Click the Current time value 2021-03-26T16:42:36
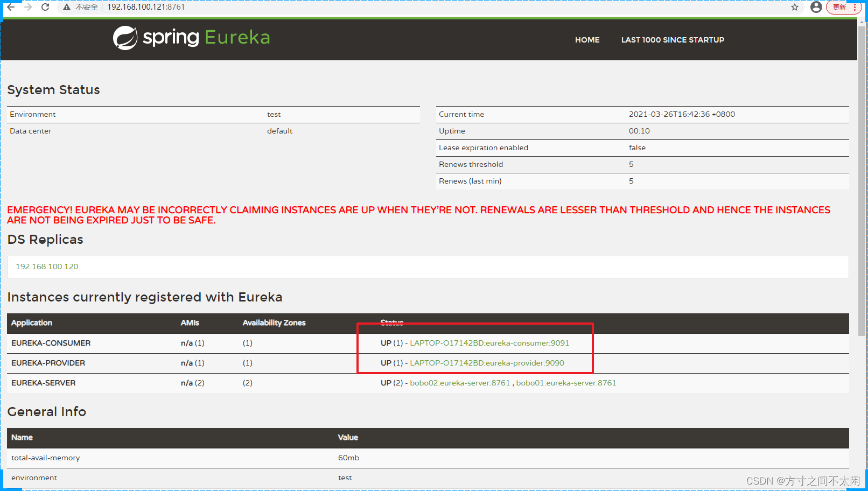Screen dimensions: 868x491 682,114
